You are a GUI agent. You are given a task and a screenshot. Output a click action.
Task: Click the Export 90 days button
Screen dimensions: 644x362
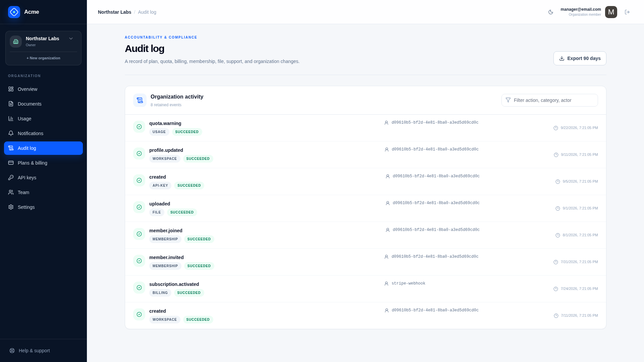[x=580, y=58]
